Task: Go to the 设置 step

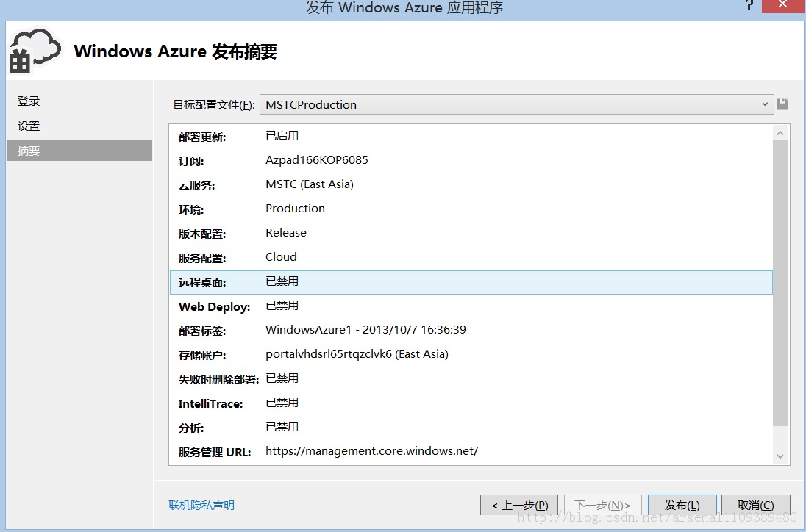Action: click(x=29, y=126)
